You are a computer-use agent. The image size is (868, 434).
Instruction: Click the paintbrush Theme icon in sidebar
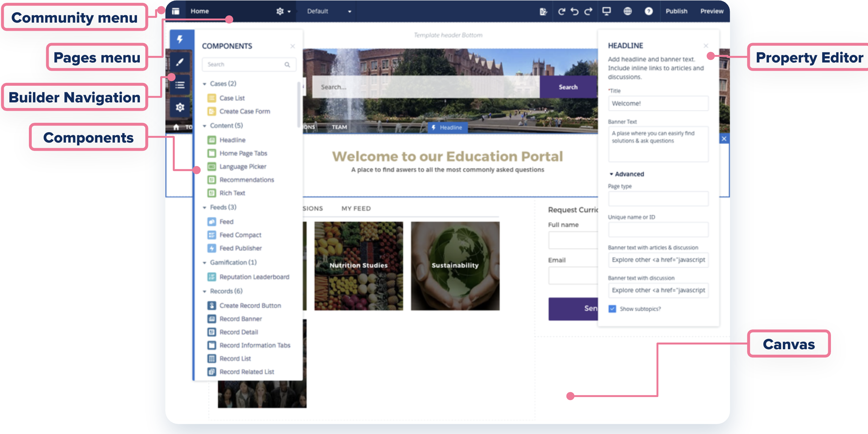coord(180,62)
